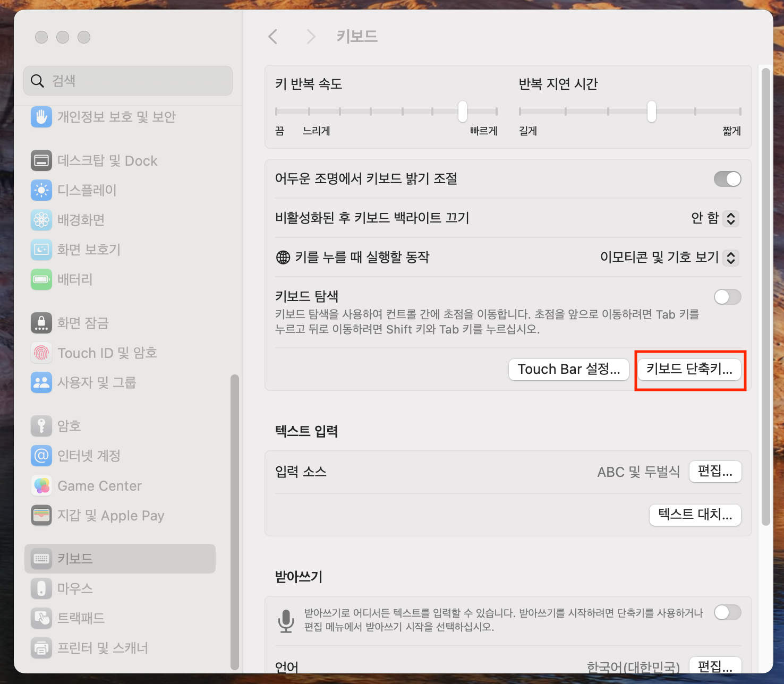This screenshot has height=684, width=784.
Task: Click the Touch Bar 설정... button
Action: coord(569,370)
